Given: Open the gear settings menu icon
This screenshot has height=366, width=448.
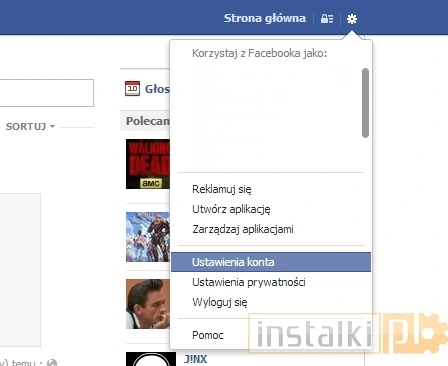Looking at the screenshot, I should [x=352, y=19].
